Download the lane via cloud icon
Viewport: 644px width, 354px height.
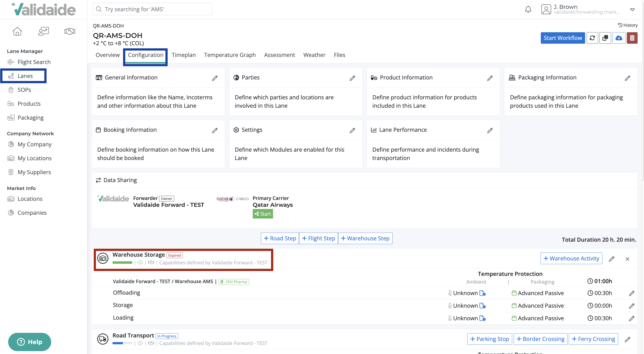(619, 38)
